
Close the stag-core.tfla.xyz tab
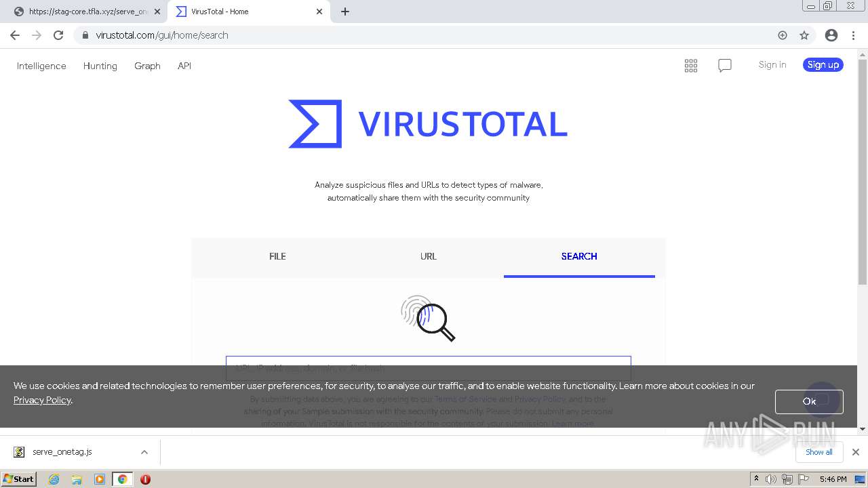tap(157, 12)
